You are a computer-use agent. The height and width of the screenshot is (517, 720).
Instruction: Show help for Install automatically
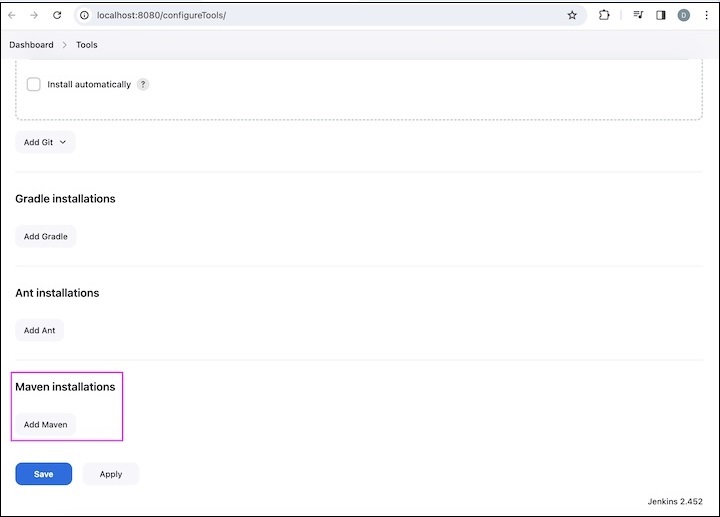143,84
